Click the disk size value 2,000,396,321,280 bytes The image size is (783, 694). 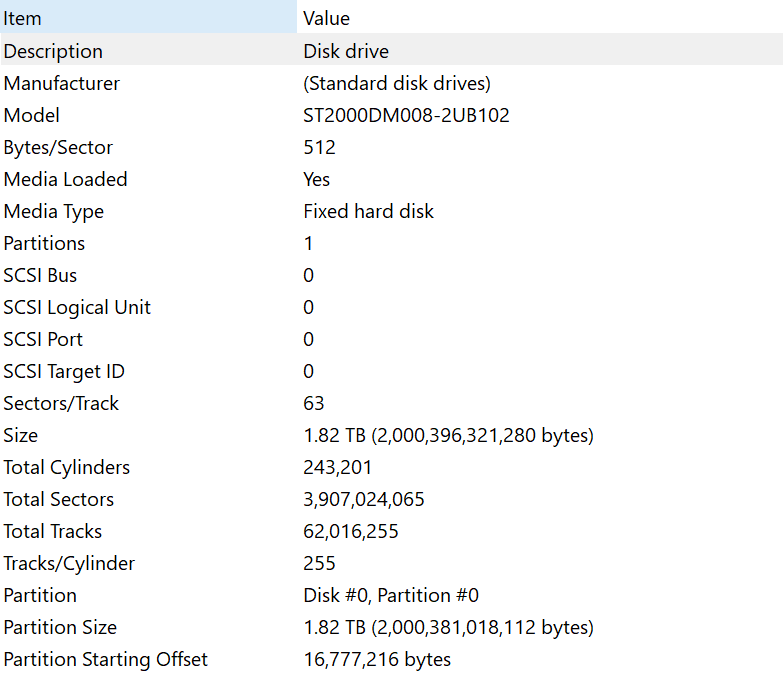coord(448,435)
